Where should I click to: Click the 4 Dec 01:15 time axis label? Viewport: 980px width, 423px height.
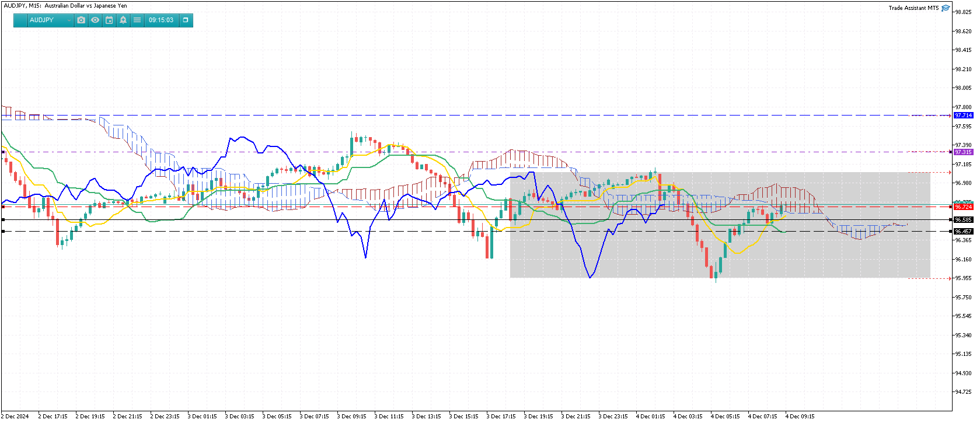(650, 417)
